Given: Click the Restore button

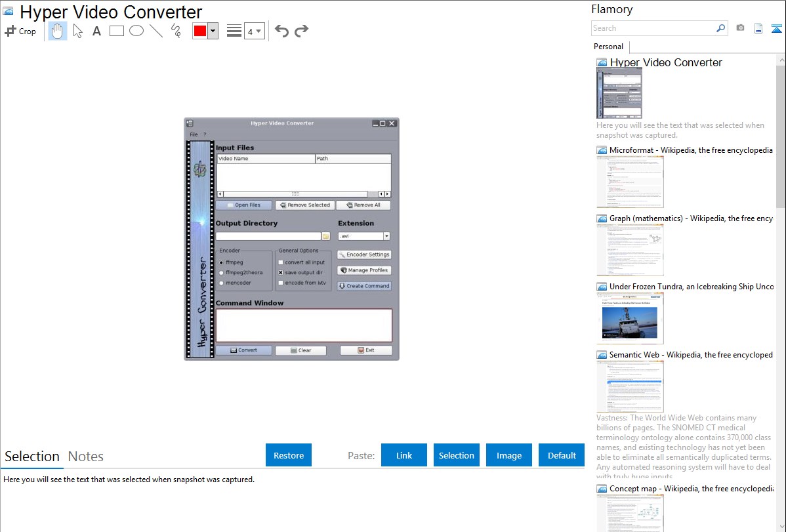Looking at the screenshot, I should [289, 455].
